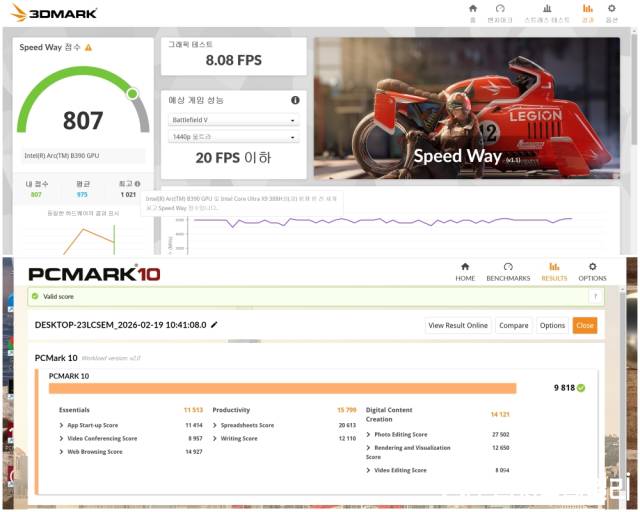640x512 pixels.
Task: Open the Battlefield V game dropdown
Action: pyautogui.click(x=233, y=120)
